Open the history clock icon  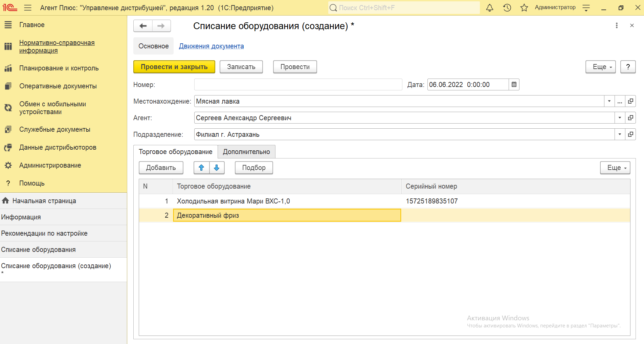point(507,8)
